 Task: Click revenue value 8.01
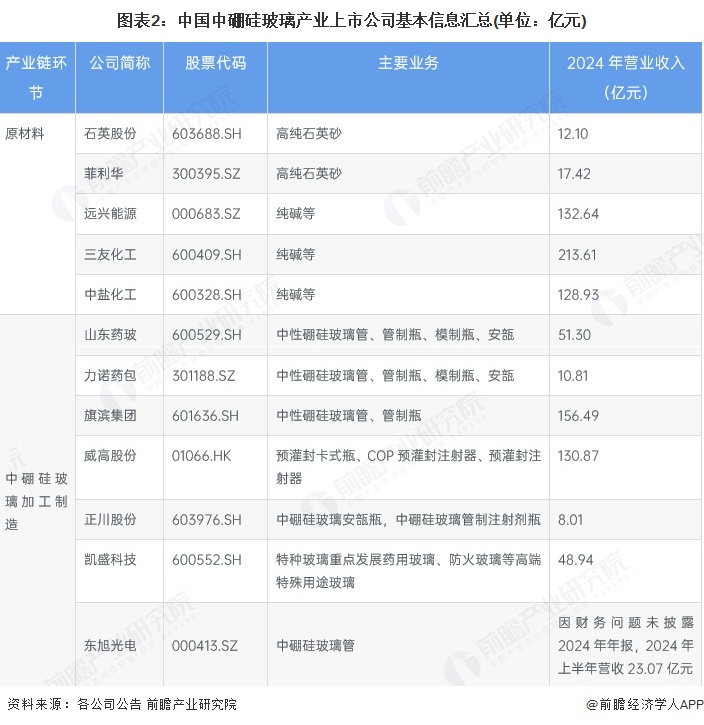570,520
